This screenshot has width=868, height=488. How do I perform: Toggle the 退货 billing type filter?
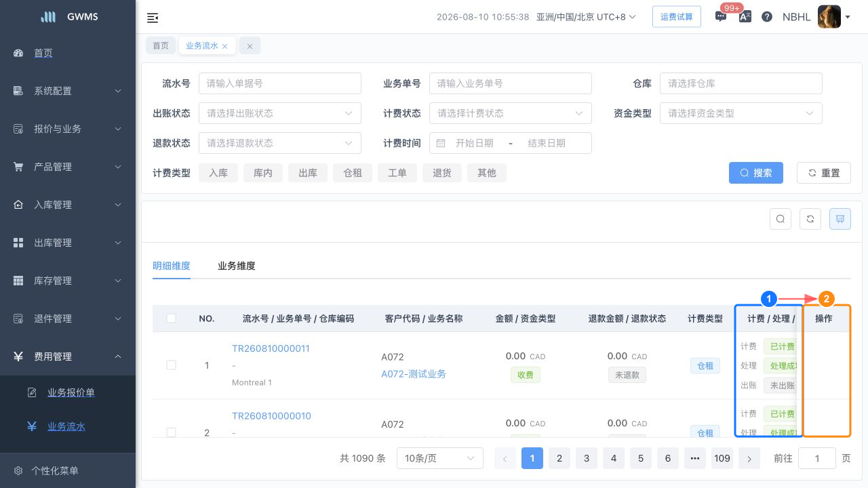(442, 173)
